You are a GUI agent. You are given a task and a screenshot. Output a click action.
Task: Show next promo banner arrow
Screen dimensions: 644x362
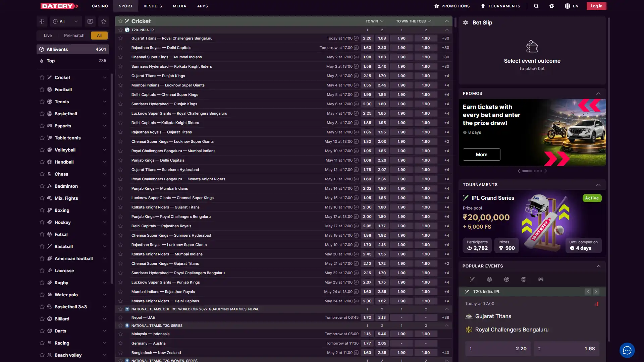click(546, 171)
